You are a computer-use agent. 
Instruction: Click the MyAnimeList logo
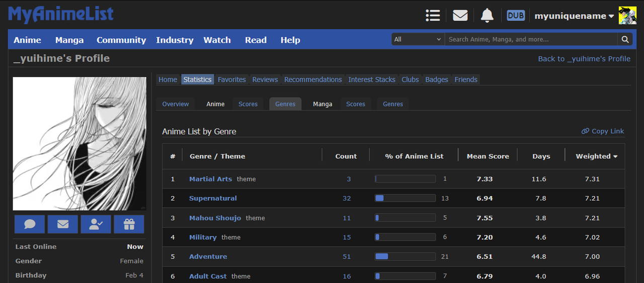(61, 14)
